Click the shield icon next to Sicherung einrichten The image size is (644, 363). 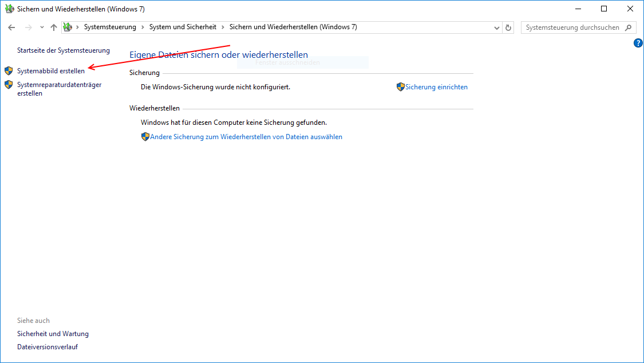[401, 86]
